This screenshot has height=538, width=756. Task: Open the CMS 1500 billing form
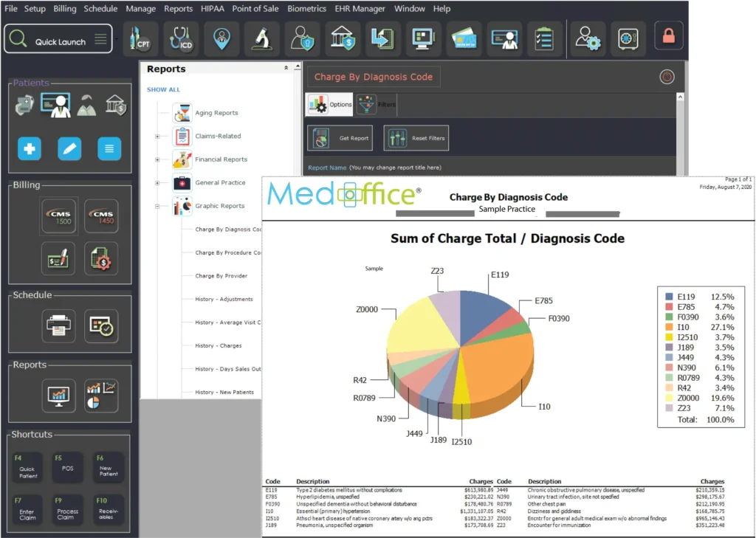coord(58,217)
